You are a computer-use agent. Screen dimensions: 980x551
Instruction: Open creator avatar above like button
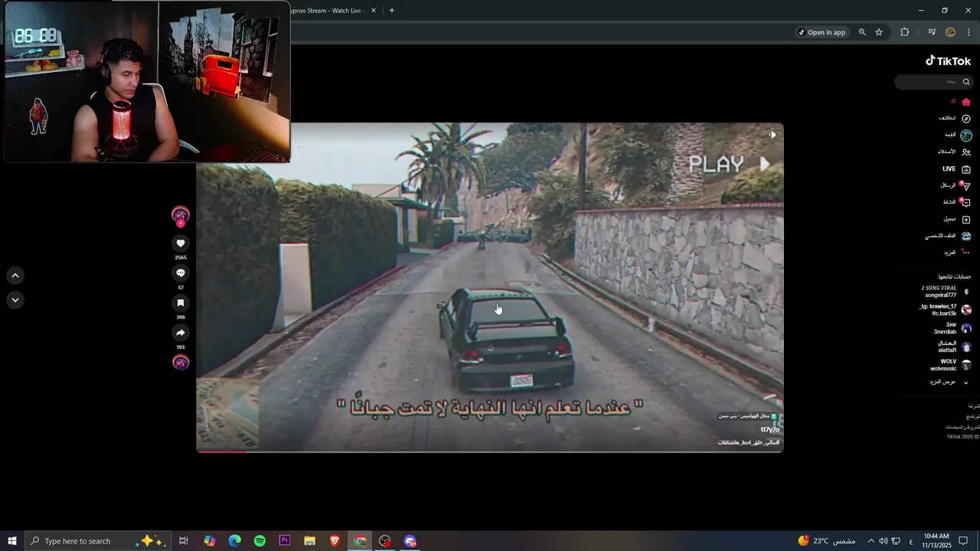181,215
